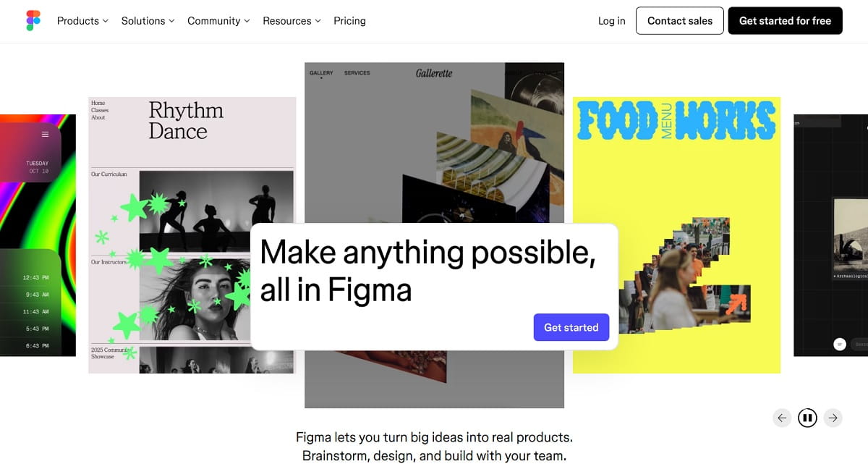Go to the previous carousel slide arrow
The image size is (868, 464).
(x=781, y=418)
